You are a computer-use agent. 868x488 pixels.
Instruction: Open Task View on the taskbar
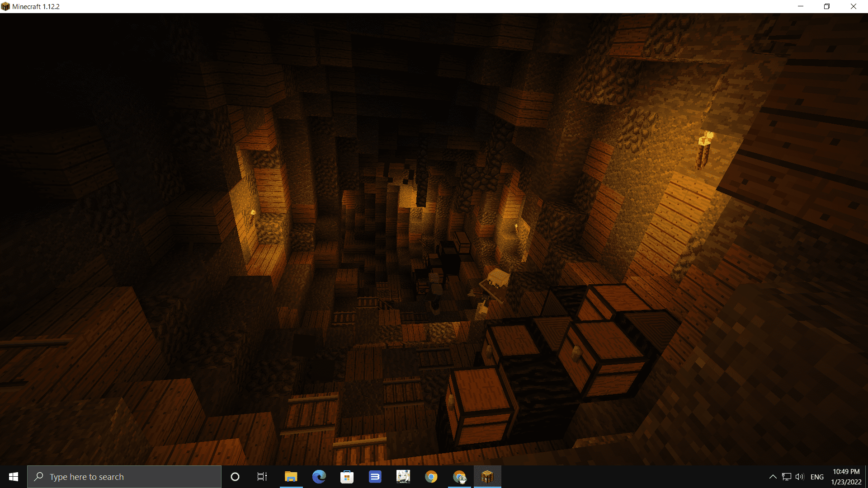tap(262, 477)
